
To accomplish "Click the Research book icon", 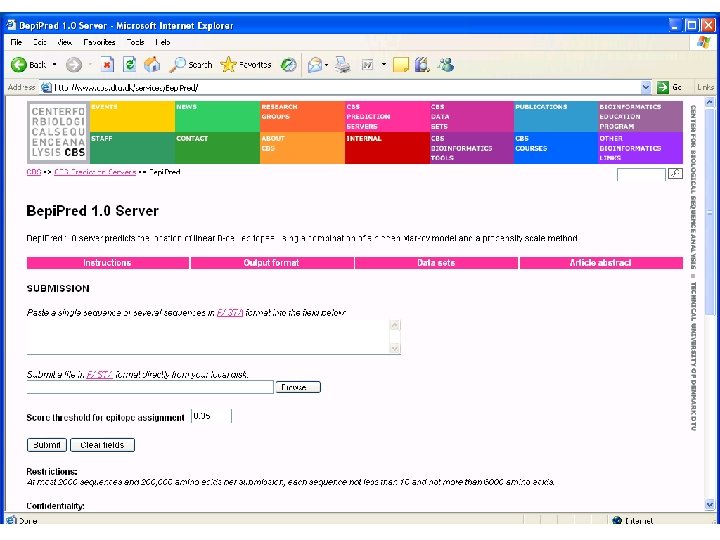I will click(x=422, y=65).
